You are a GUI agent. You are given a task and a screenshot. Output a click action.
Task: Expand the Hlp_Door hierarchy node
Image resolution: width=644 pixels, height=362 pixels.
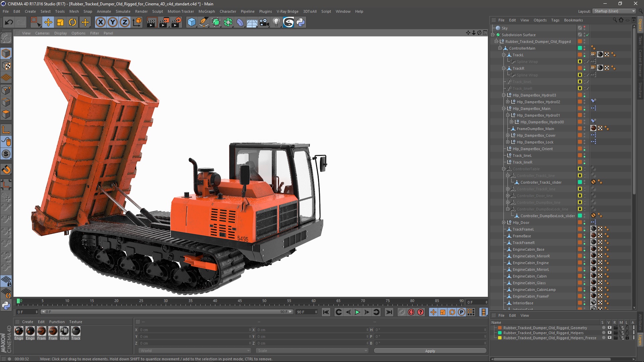503,223
